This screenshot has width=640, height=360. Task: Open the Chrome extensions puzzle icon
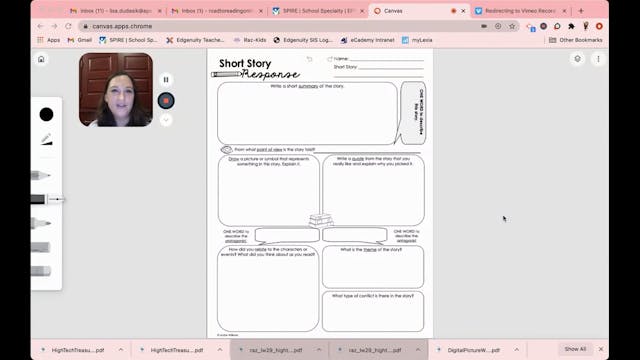(x=571, y=26)
